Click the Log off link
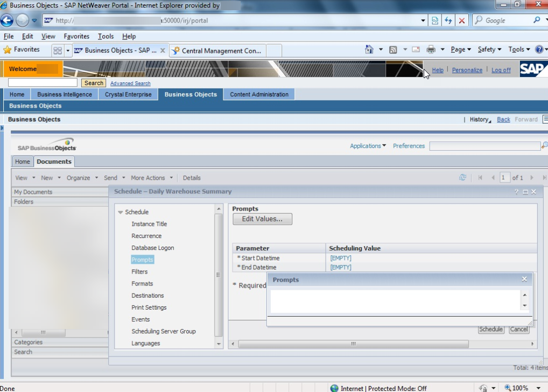 501,70
